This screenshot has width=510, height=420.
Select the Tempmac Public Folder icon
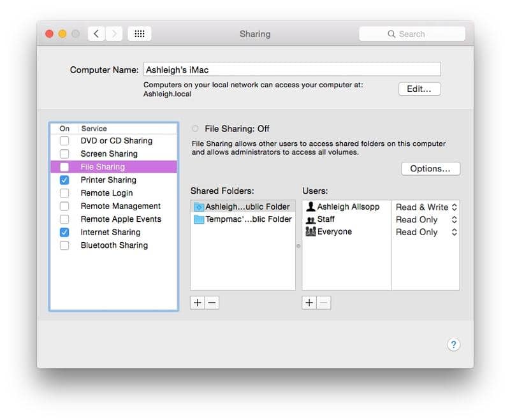point(198,219)
